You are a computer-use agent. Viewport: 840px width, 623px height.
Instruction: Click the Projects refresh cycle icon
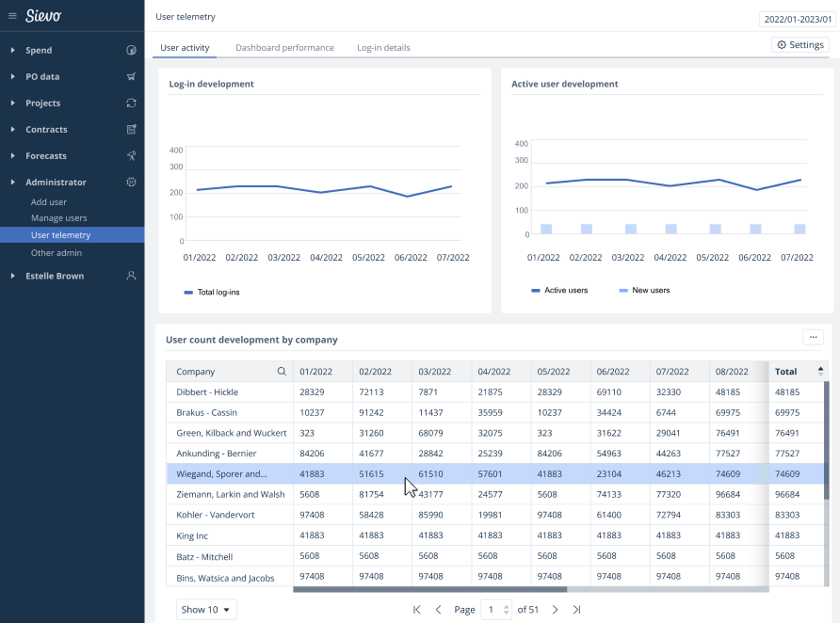[x=131, y=103]
